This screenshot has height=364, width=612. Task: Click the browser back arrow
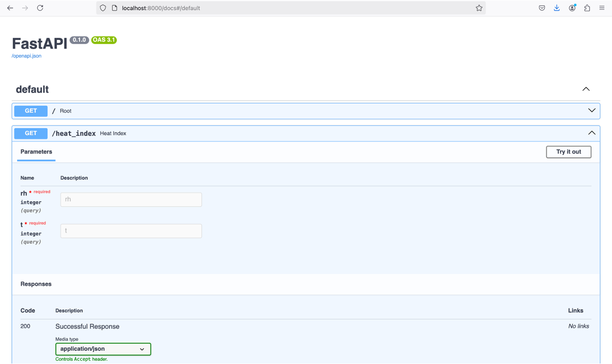[x=10, y=8]
